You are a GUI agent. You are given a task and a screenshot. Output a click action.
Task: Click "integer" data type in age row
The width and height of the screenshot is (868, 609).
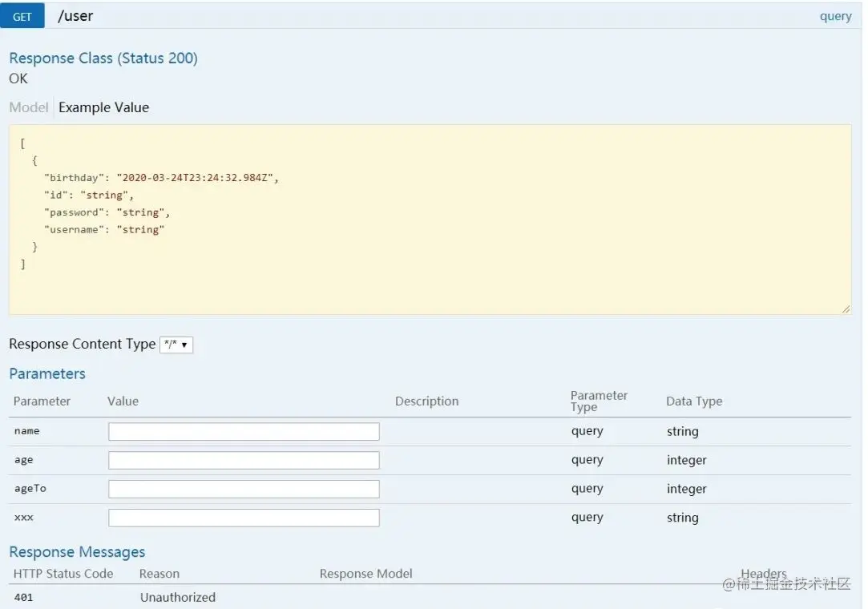(686, 460)
